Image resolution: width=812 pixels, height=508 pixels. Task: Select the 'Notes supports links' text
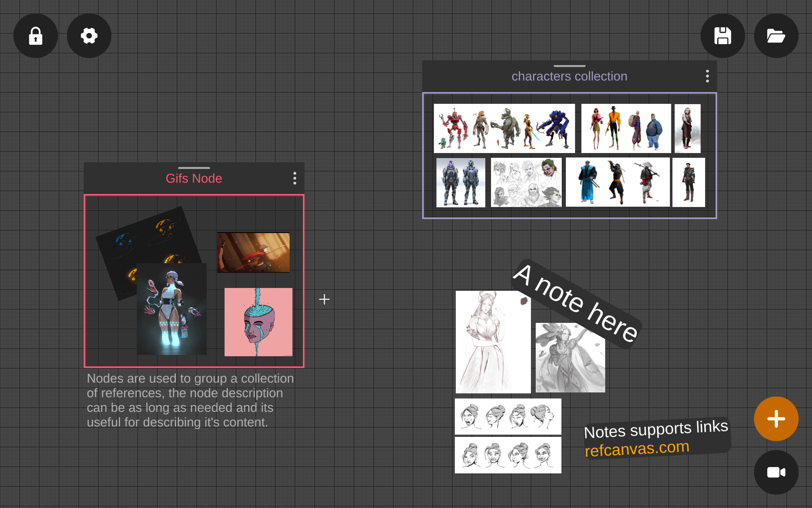tap(656, 429)
